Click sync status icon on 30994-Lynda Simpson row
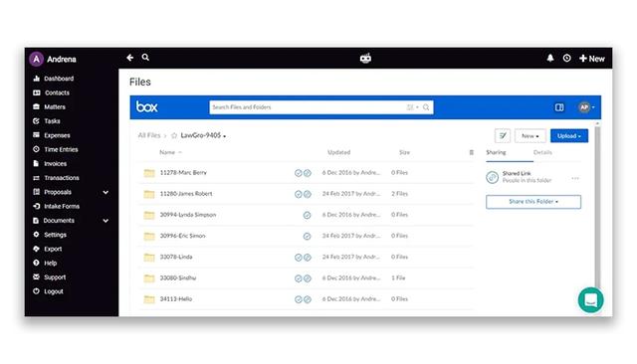The width and height of the screenshot is (637, 364). [307, 216]
